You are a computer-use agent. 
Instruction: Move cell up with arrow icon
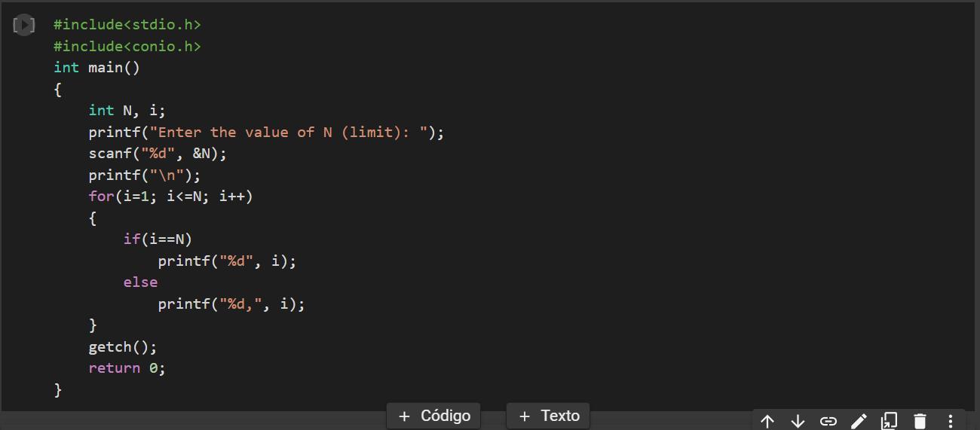(767, 421)
